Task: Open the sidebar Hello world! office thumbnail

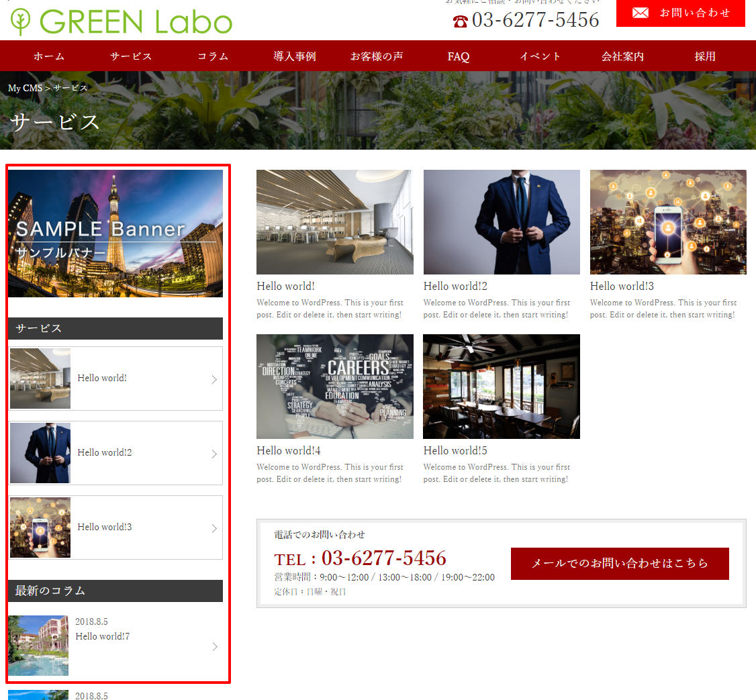Action: (40, 379)
